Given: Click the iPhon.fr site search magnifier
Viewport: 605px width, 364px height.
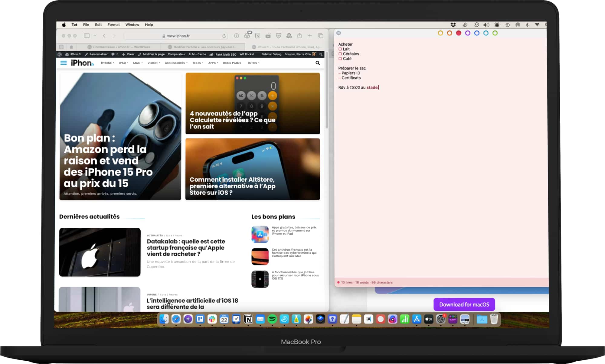Looking at the screenshot, I should coord(318,63).
